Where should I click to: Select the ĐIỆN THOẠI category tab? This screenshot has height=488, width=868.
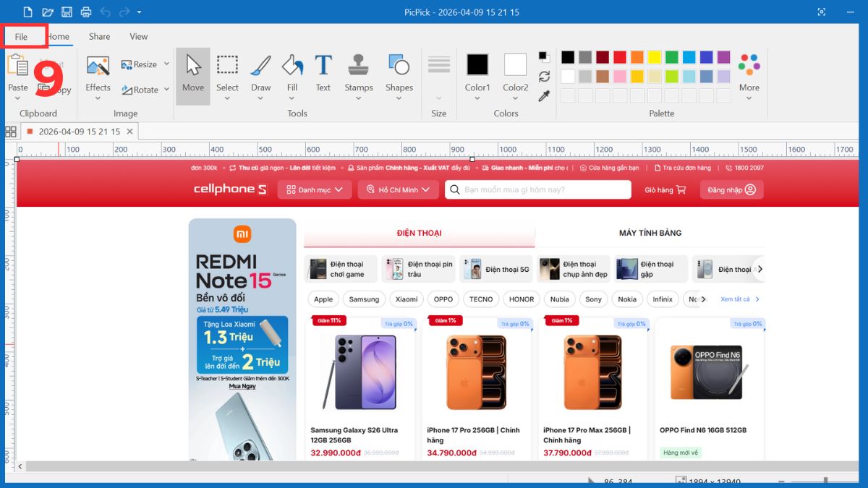tap(419, 233)
